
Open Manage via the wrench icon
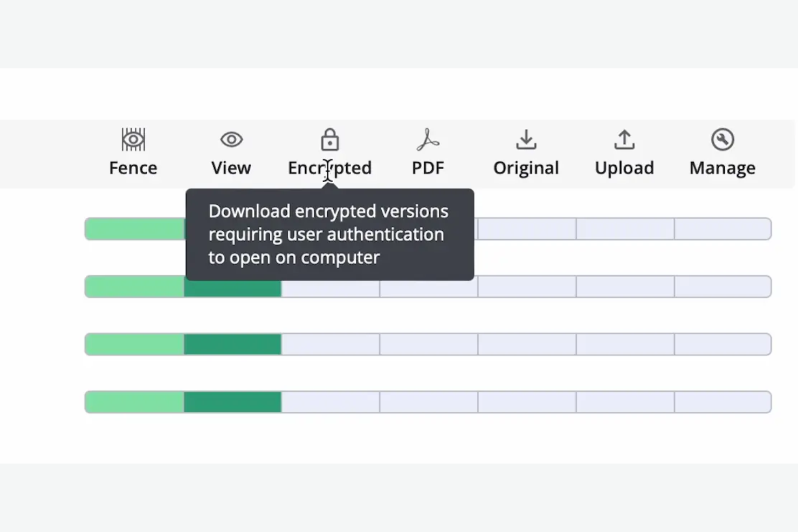[723, 140]
